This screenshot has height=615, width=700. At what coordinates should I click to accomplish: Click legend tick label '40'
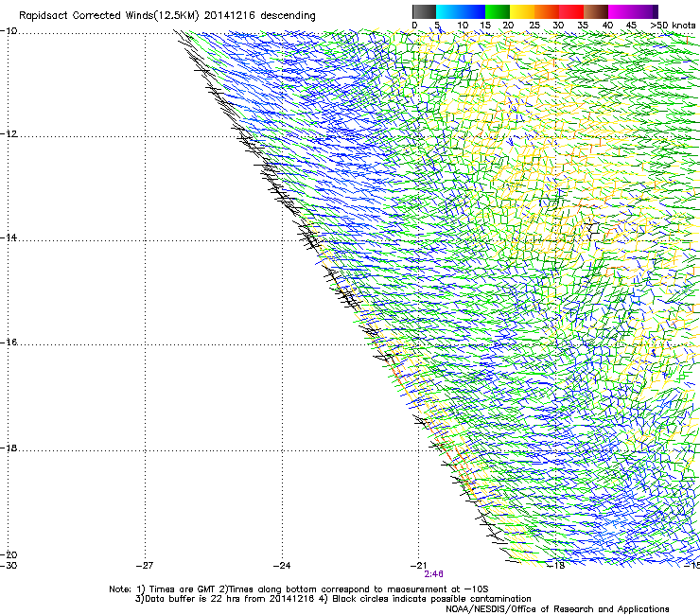point(607,25)
